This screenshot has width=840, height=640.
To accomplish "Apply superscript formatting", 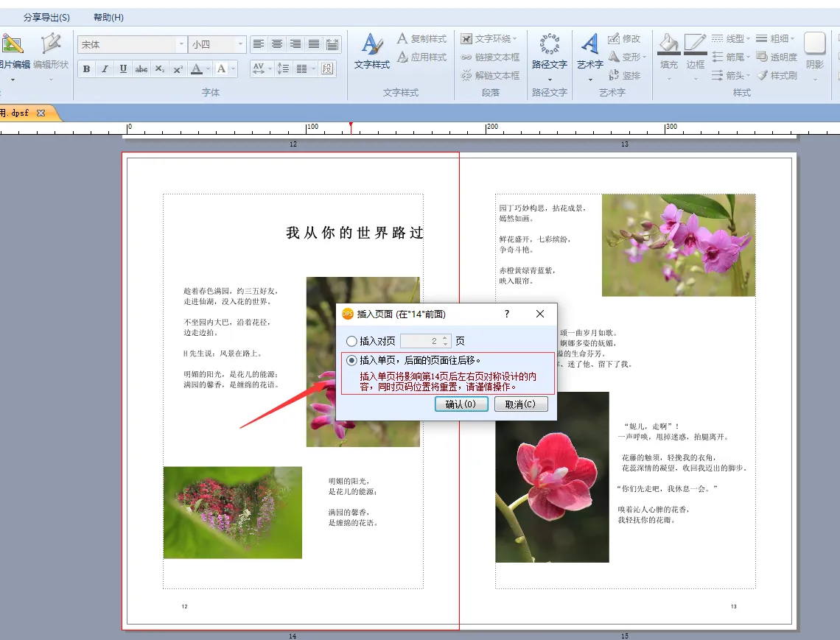I will pyautogui.click(x=178, y=69).
